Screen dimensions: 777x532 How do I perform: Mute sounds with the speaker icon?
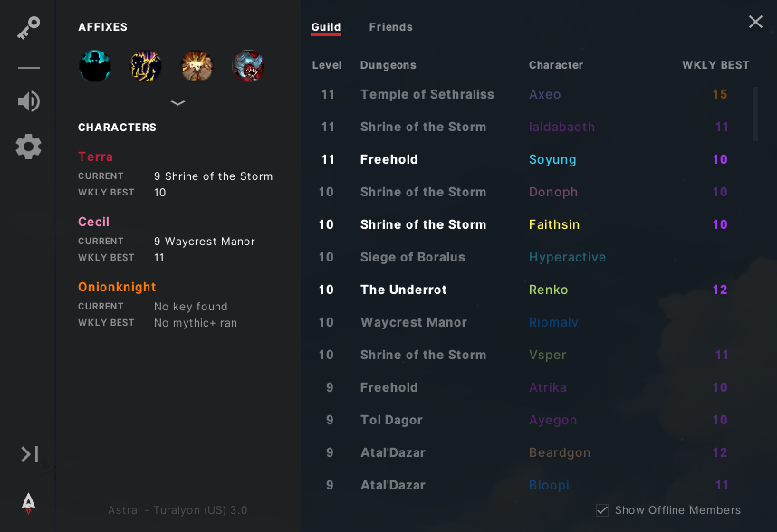[x=28, y=101]
